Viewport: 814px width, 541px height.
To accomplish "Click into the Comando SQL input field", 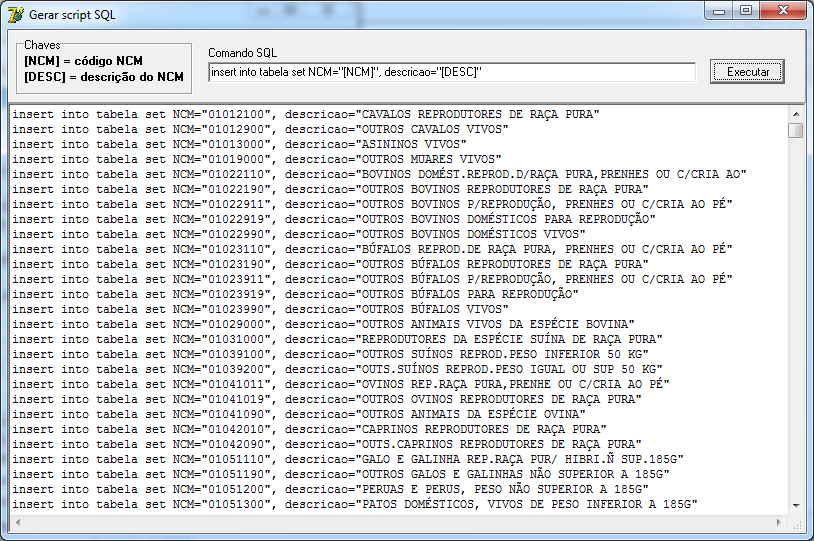I will click(452, 72).
